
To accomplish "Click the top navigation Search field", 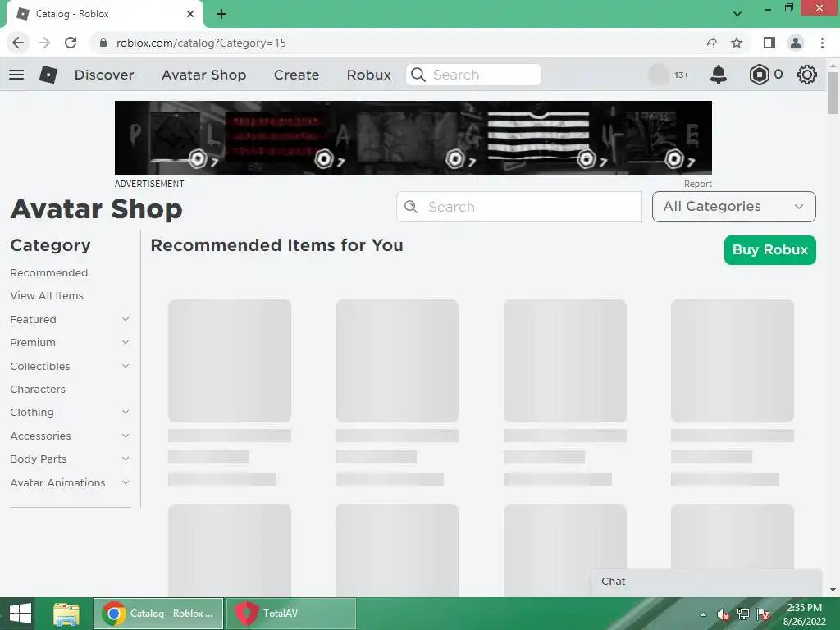I will tap(473, 75).
